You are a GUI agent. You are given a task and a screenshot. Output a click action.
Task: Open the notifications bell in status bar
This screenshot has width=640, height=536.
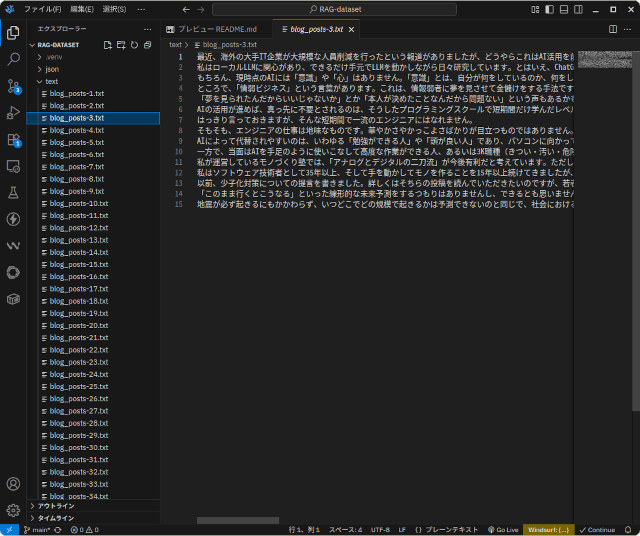tap(628, 530)
